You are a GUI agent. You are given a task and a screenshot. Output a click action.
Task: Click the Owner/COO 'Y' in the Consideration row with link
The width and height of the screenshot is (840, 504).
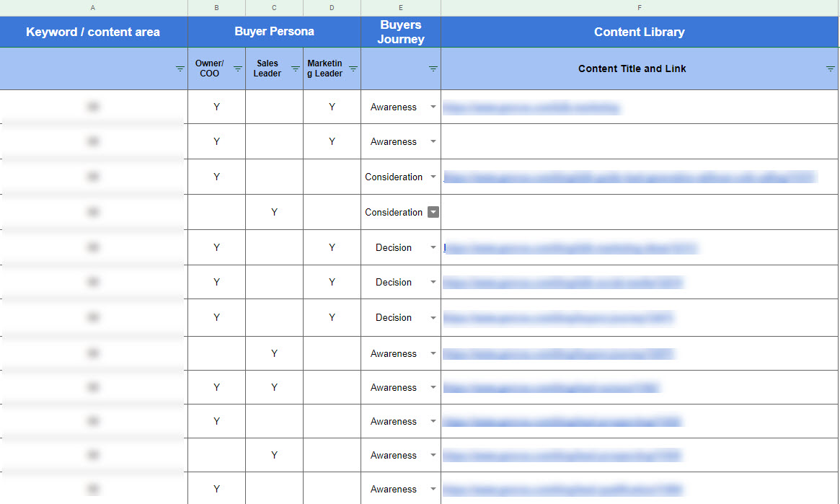(216, 177)
